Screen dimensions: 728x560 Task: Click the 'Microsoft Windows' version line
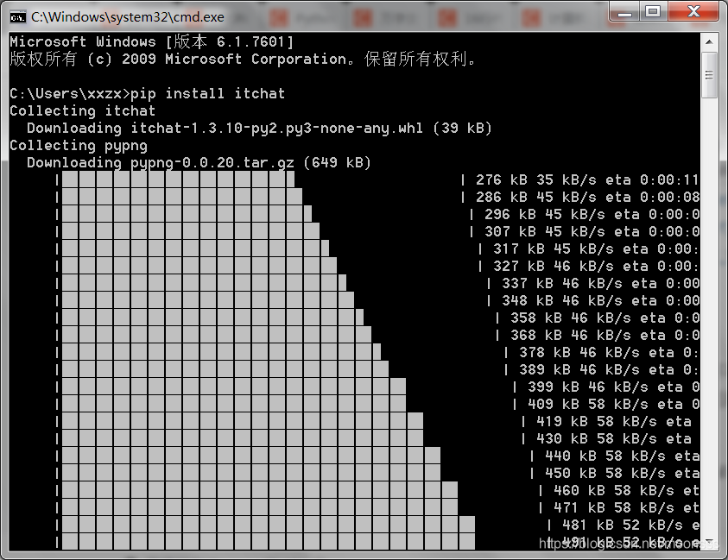coord(152,41)
